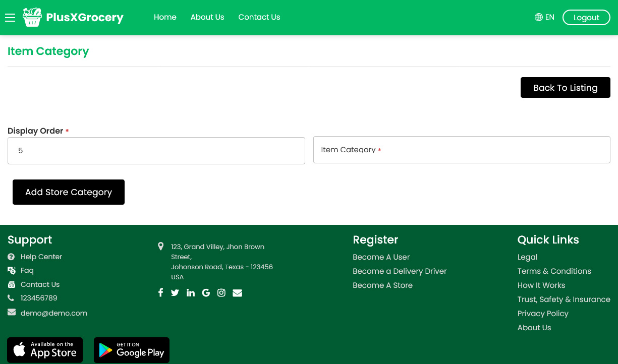Click the phone icon near 123456789

(11, 298)
